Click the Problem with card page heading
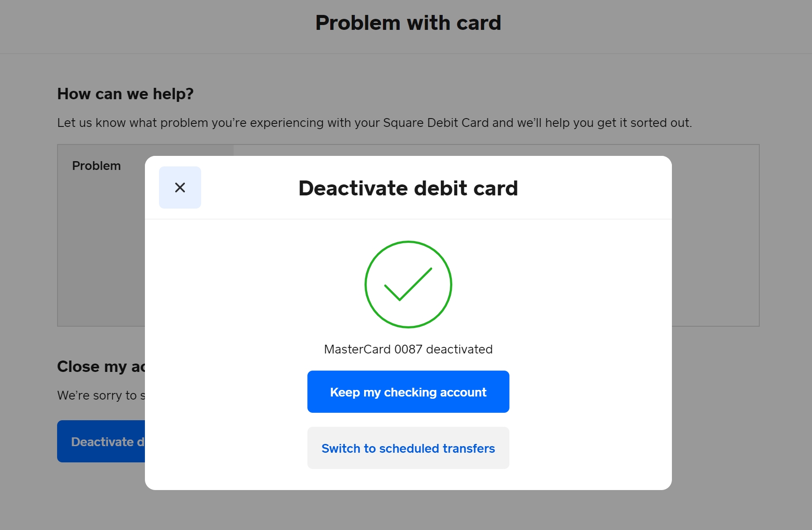 coord(408,23)
